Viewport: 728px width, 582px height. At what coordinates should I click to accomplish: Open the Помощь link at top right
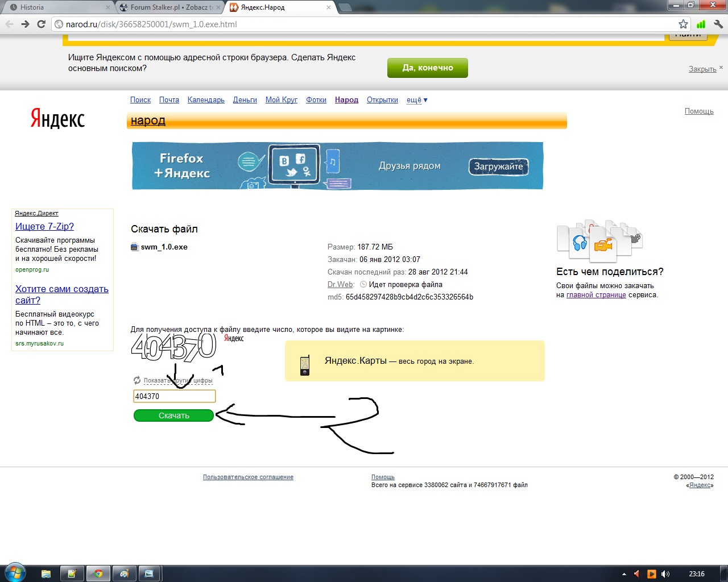[699, 111]
